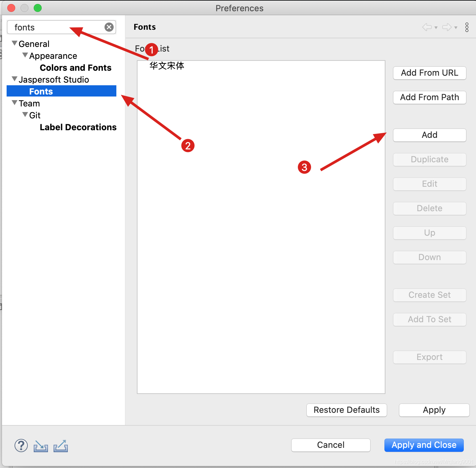Screen dimensions: 476x468
Task: Click the Edit button
Action: click(429, 184)
